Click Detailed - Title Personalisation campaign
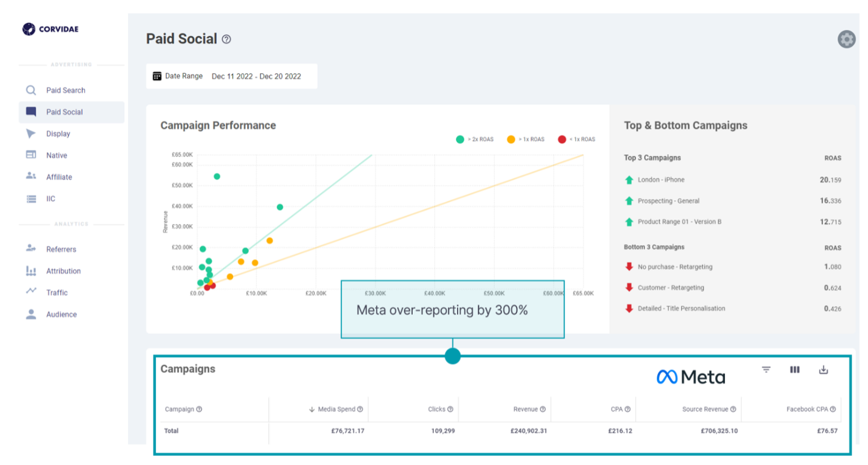The width and height of the screenshot is (868, 465). point(681,308)
